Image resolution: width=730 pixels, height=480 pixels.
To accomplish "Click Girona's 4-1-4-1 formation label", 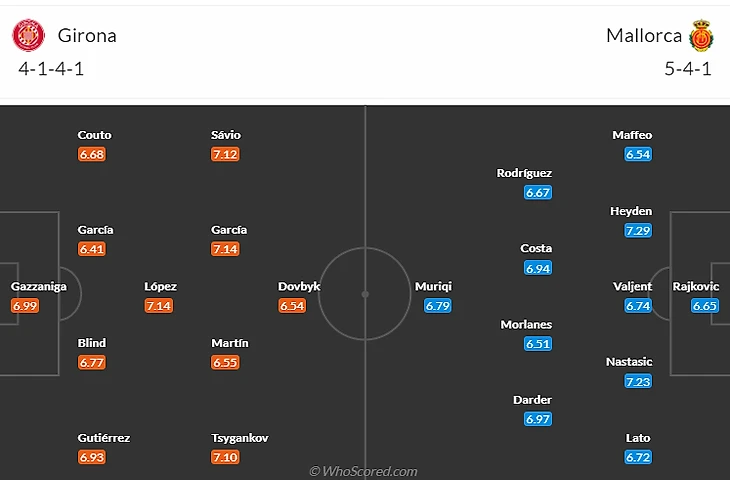I will (x=51, y=69).
